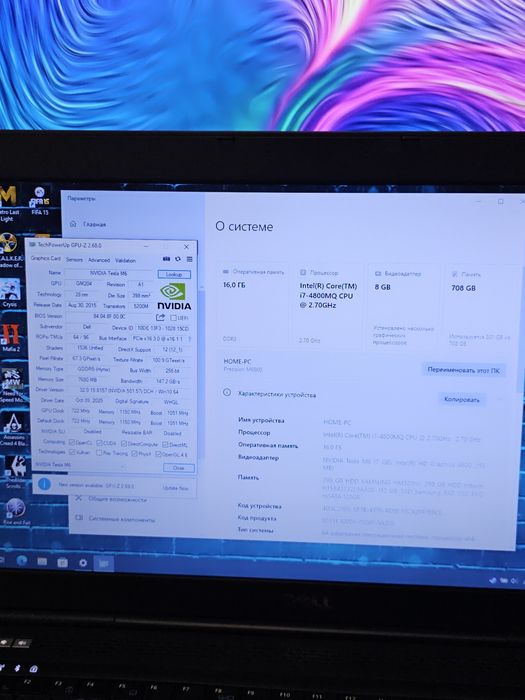Open GPU-Z hamburger menu icon
The width and height of the screenshot is (525, 700).
pos(189,259)
